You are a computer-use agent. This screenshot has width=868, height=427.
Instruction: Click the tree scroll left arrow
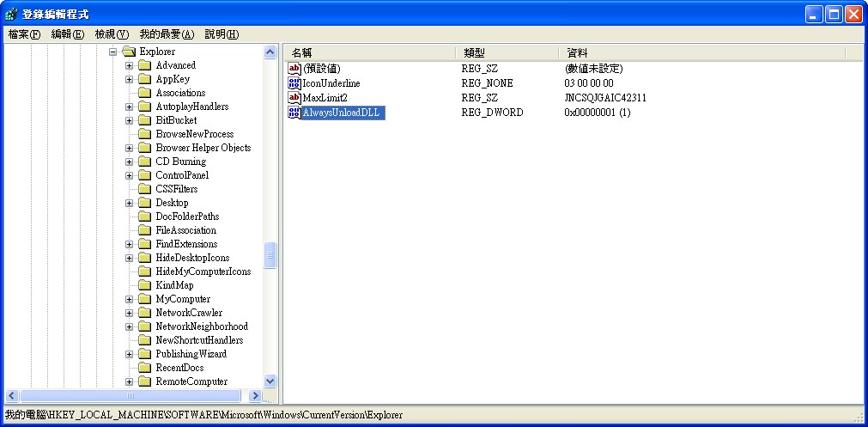pos(12,395)
